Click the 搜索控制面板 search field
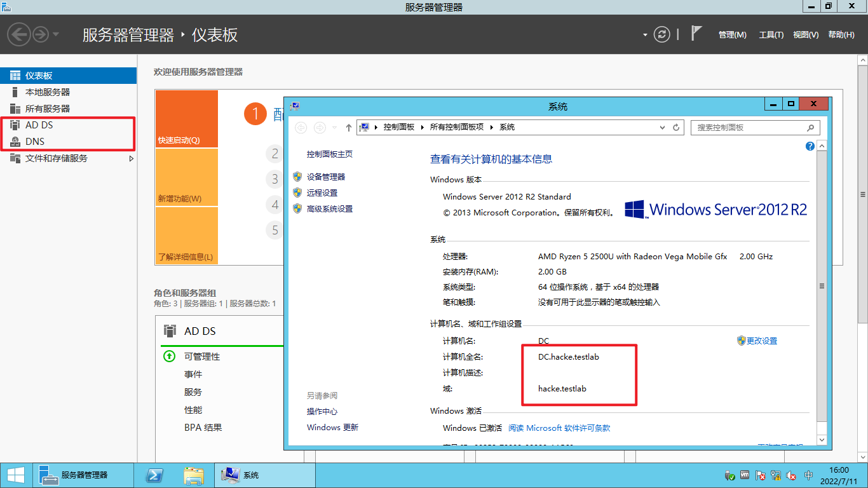The width and height of the screenshot is (868, 488). pos(750,127)
